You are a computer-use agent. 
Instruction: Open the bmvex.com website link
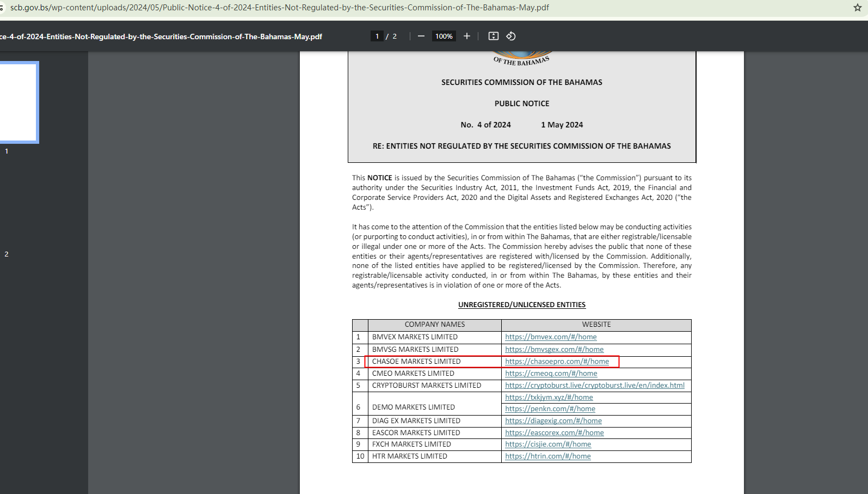click(x=550, y=337)
